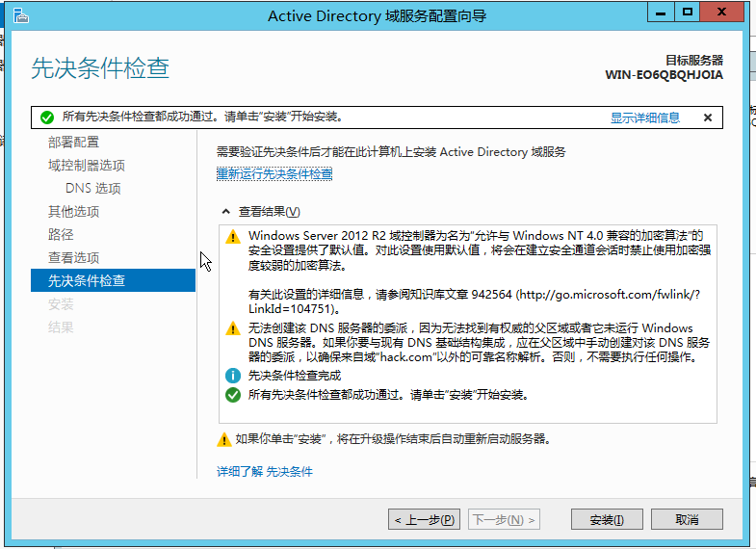Go to 域控制器选项 step
The height and width of the screenshot is (549, 756).
coord(87,166)
